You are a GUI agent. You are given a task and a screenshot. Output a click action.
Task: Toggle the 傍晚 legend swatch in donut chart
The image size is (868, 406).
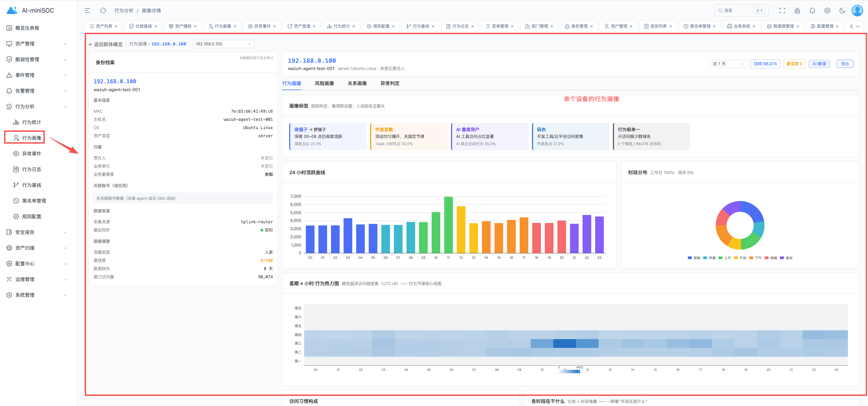click(767, 258)
